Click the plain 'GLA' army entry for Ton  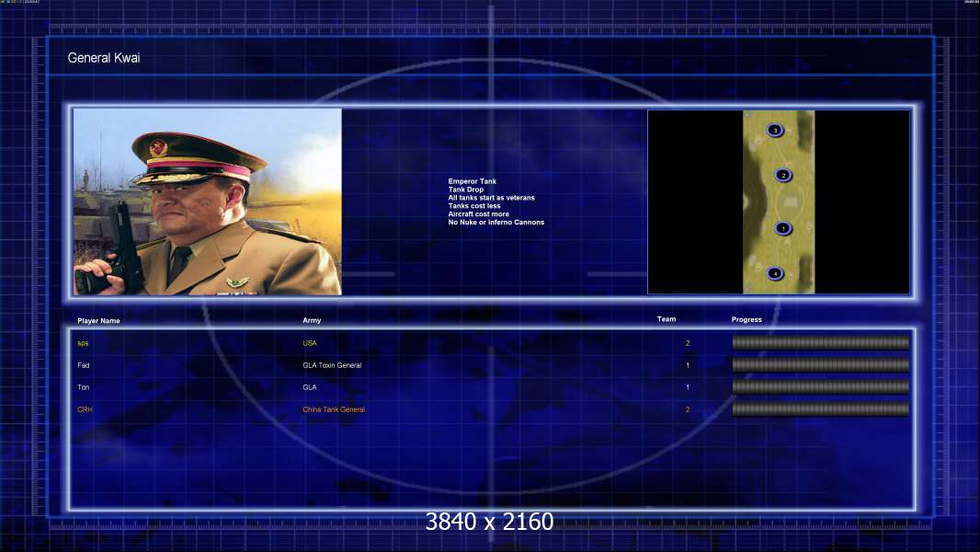[310, 387]
